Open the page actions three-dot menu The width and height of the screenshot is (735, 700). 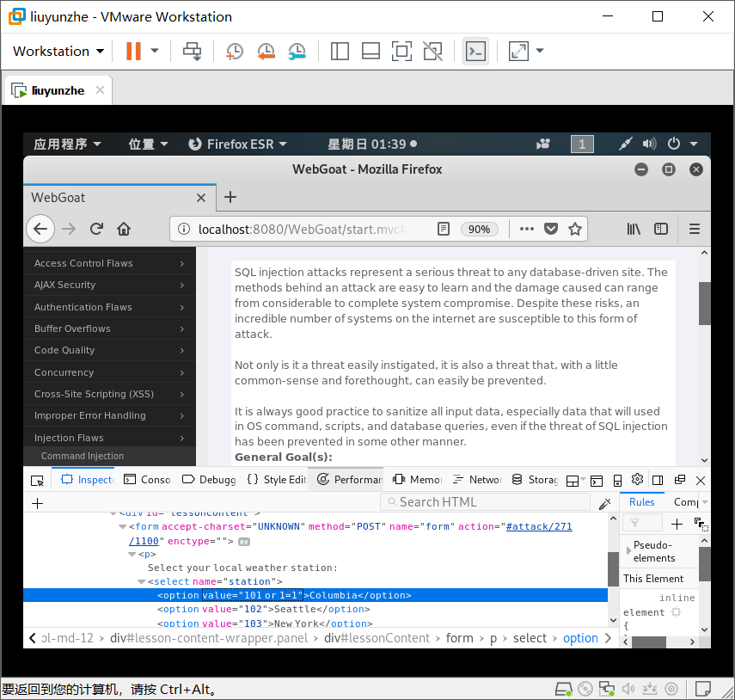(527, 229)
